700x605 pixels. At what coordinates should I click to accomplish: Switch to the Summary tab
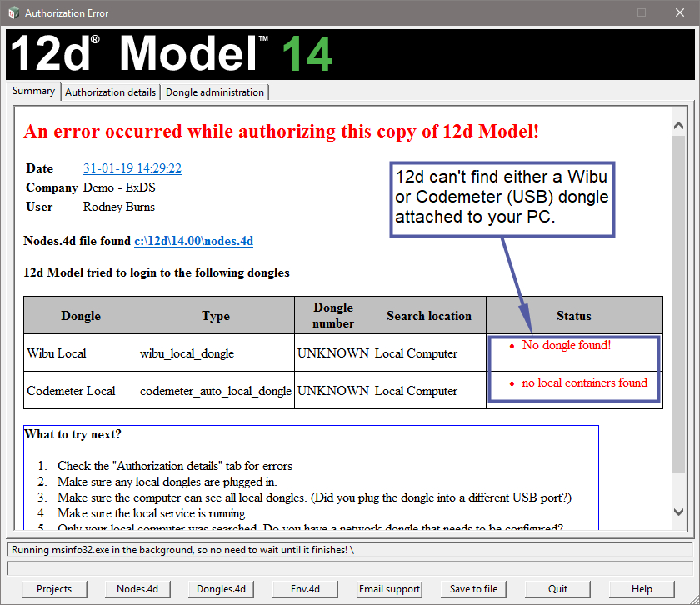click(x=33, y=91)
